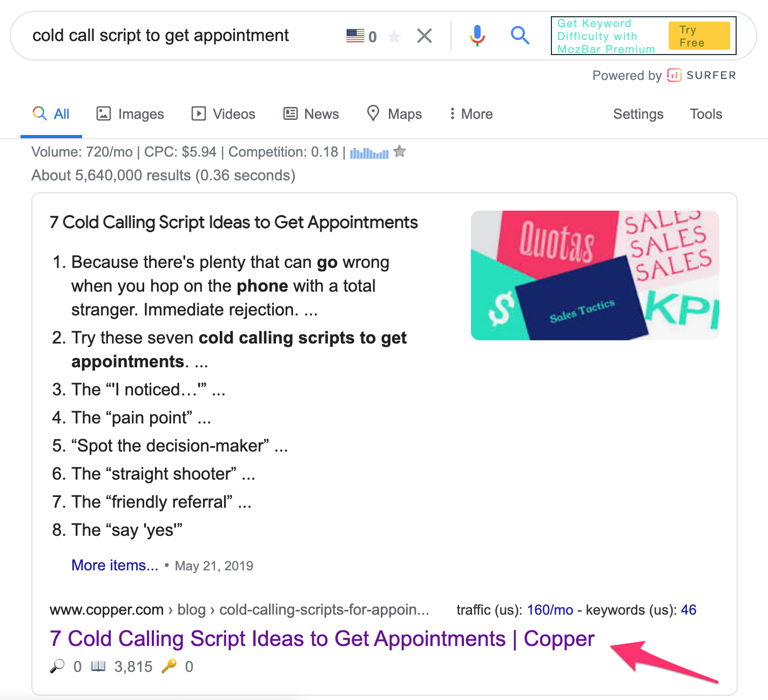Toggle the star next to the flag counter
The image size is (768, 700).
click(395, 36)
